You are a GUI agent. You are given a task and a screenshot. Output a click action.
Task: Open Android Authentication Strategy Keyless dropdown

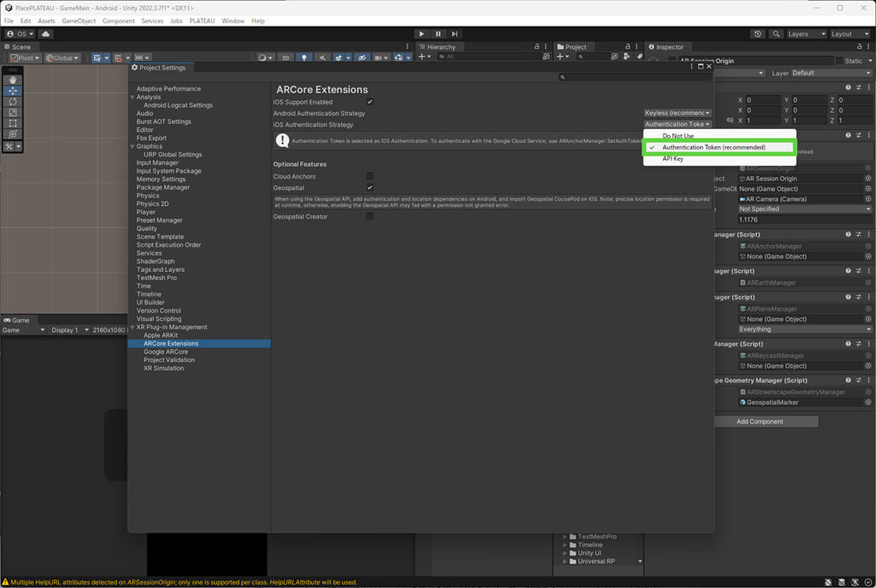(677, 113)
